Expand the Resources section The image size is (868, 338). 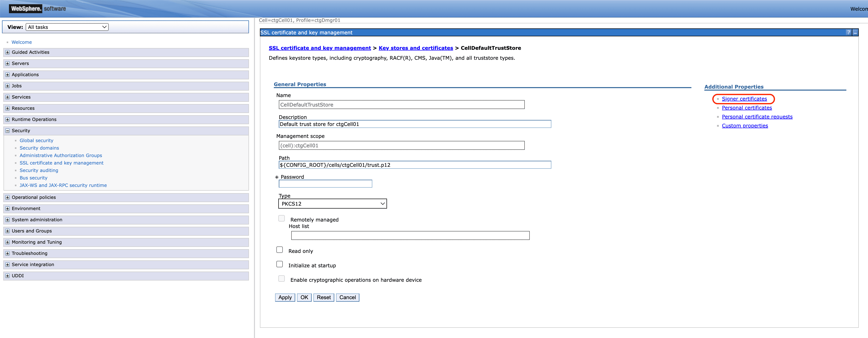point(7,108)
